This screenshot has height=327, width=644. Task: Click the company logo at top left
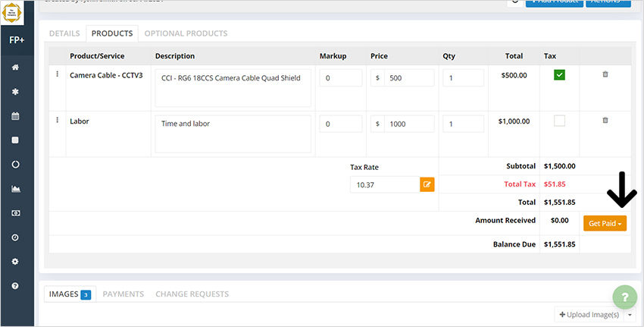pos(11,12)
